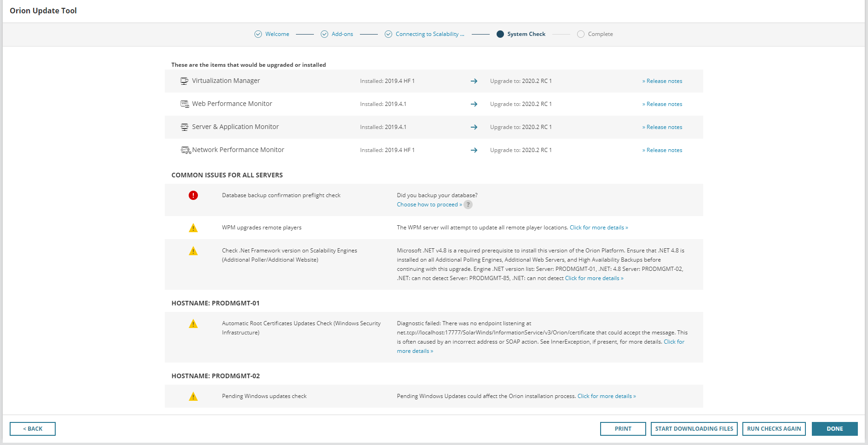Click the Add-ons step checkmark icon
This screenshot has width=868, height=445.
click(324, 34)
